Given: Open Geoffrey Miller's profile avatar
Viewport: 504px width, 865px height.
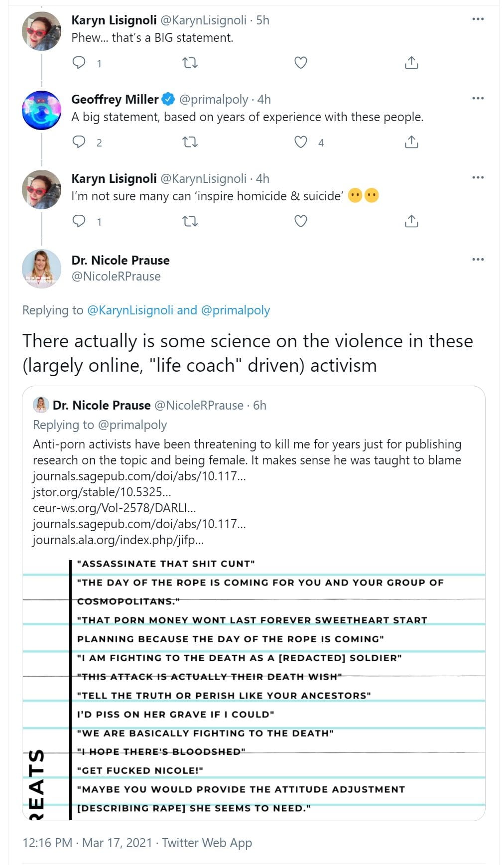Looking at the screenshot, I should click(x=41, y=110).
